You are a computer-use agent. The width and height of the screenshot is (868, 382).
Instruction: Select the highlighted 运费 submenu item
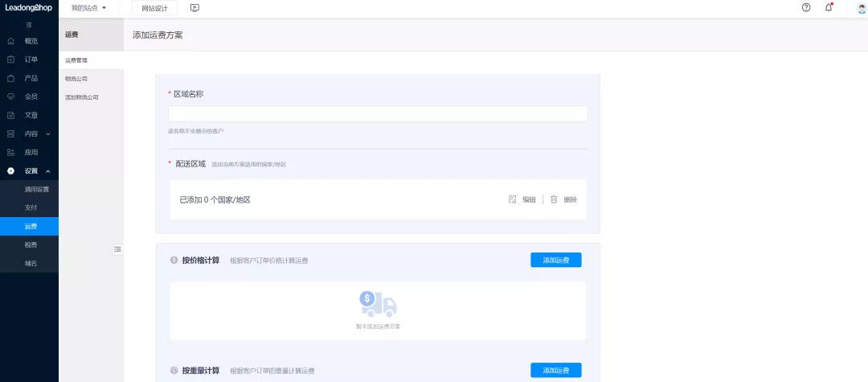30,227
